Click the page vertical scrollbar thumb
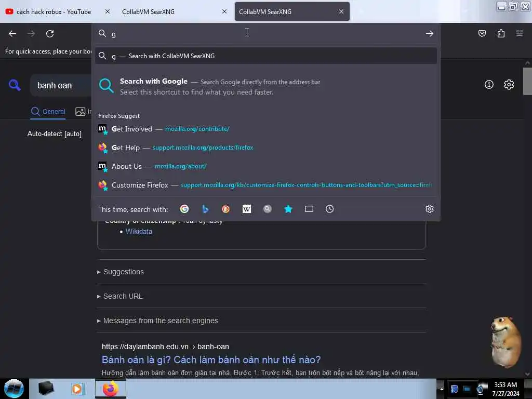532x399 pixels. pyautogui.click(x=527, y=82)
